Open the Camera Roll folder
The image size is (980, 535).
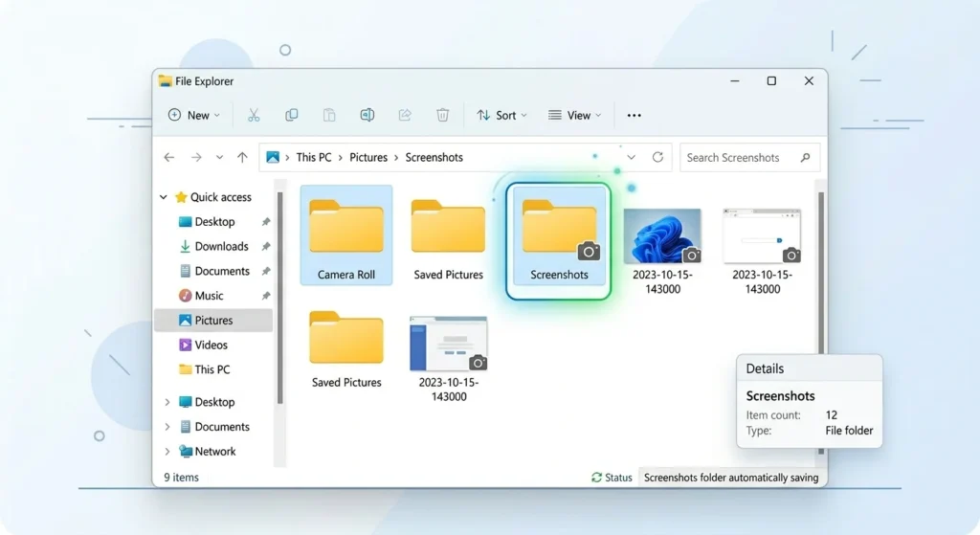point(346,235)
